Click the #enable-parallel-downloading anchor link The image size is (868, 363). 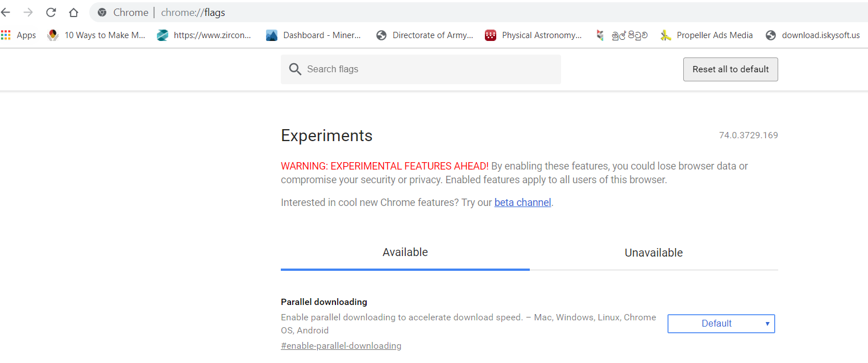click(x=341, y=346)
